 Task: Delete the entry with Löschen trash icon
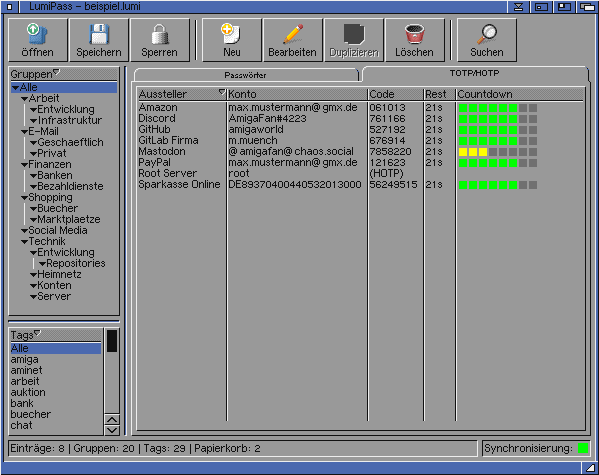click(x=414, y=40)
